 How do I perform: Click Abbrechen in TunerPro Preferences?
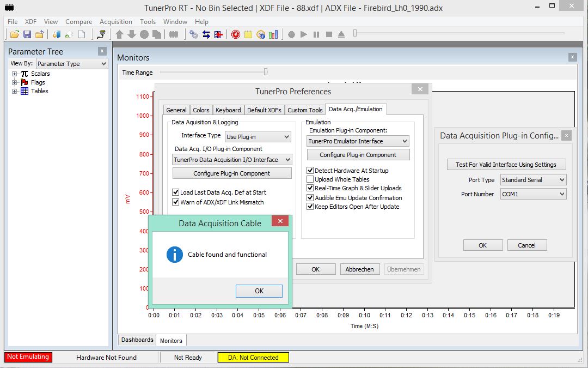point(360,269)
